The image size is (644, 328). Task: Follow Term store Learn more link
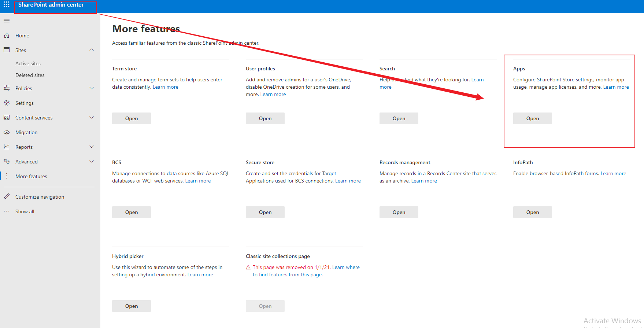click(166, 87)
